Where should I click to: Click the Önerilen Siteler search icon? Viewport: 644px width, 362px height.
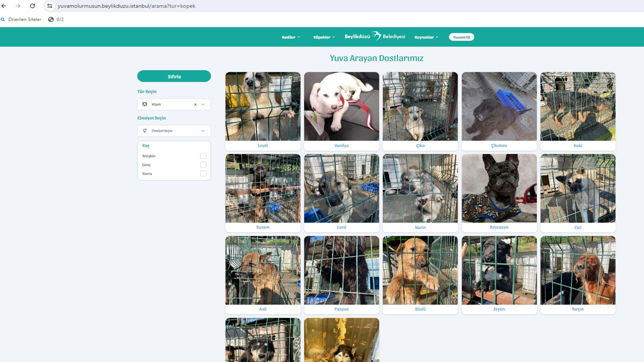[3, 19]
